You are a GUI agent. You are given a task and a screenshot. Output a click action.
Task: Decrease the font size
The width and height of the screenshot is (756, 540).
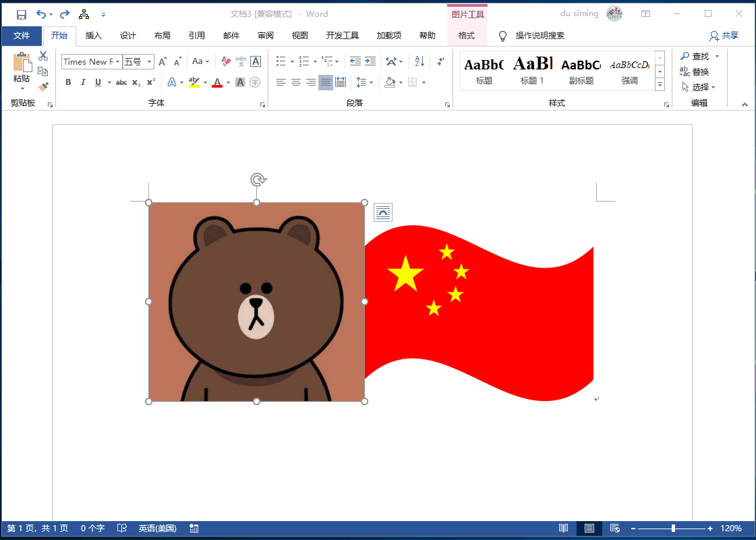coord(178,61)
